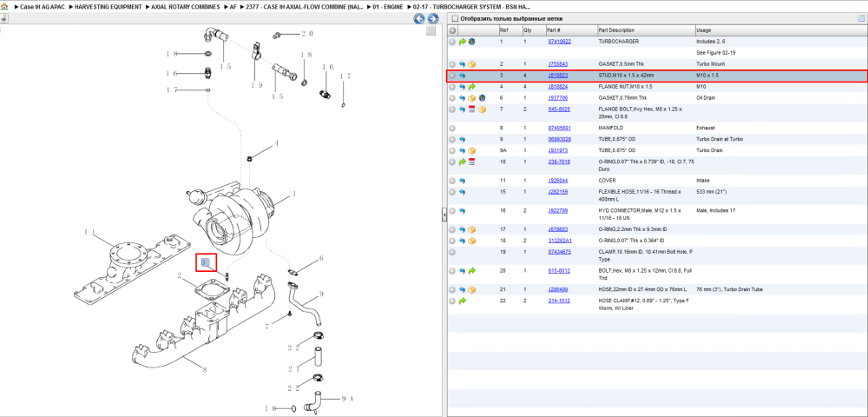Open part number link 87410622
The height and width of the screenshot is (417, 868).
[559, 42]
